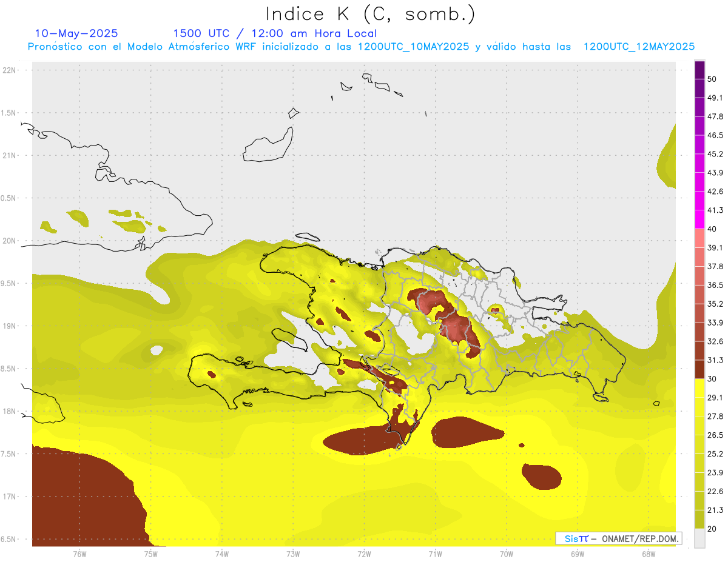
Task: Click the '76W' longitude label
Action: tap(79, 554)
